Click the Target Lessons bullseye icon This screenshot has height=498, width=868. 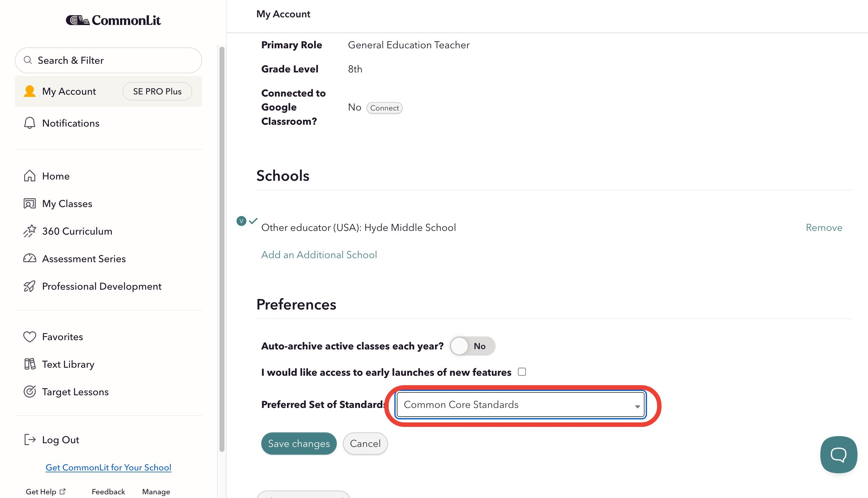[30, 391]
